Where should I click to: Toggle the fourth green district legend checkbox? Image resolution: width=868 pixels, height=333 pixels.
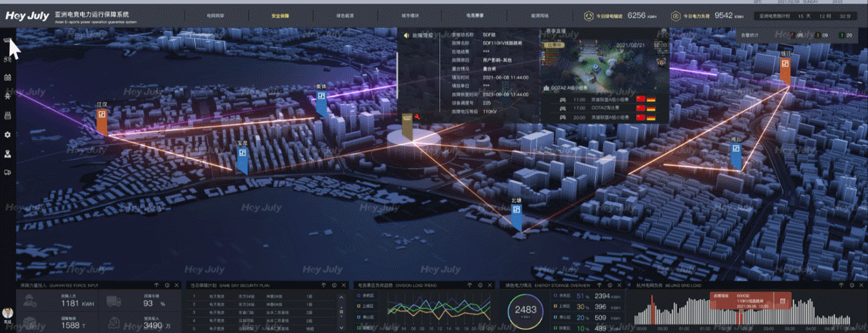pyautogui.click(x=359, y=327)
